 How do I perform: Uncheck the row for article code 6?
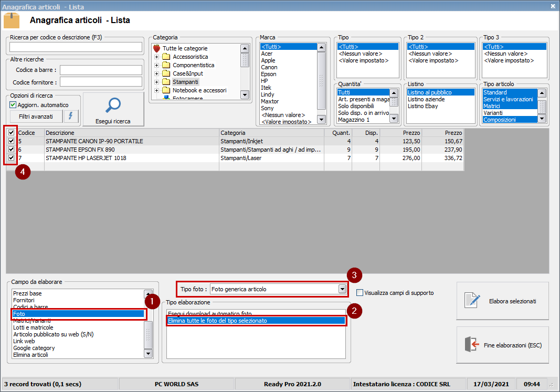11,149
